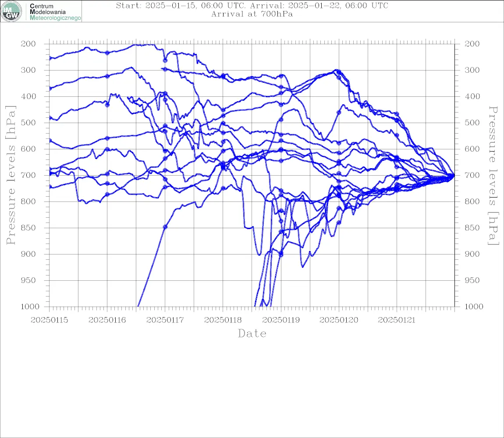Click the 'Arrival at 700hPa' subtitle

click(x=252, y=14)
